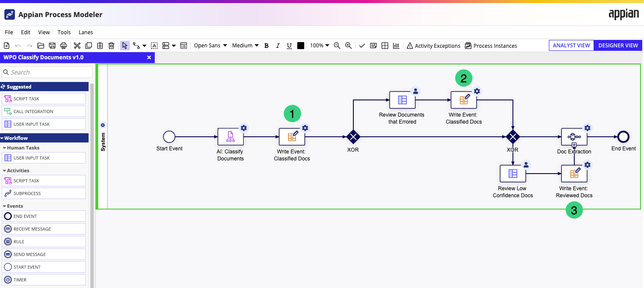Open the Open Sans font dropdown
644x288 pixels.
210,46
